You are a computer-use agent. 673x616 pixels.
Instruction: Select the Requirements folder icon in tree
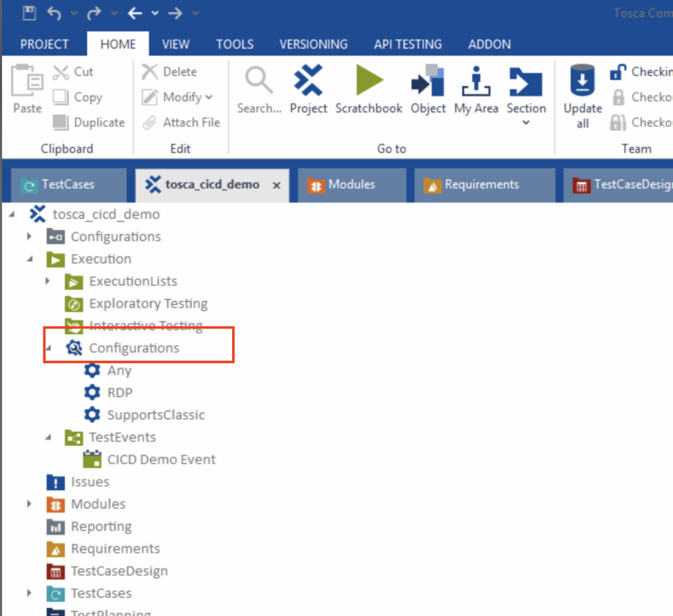(55, 549)
